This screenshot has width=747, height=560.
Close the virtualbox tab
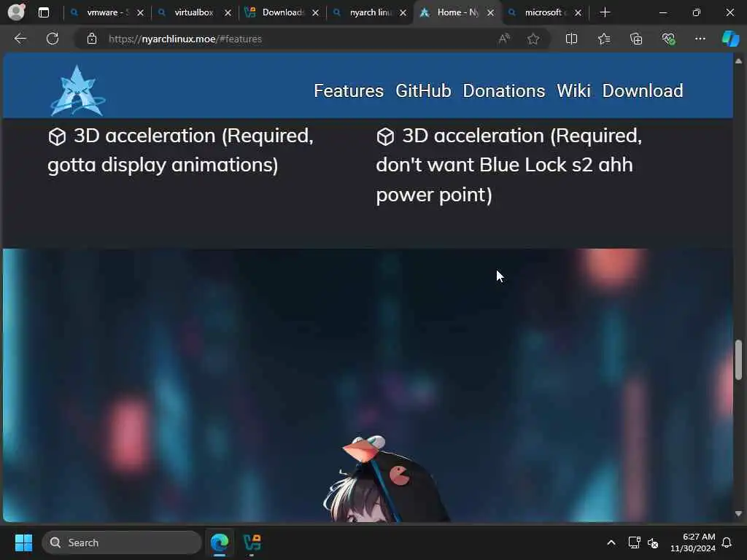(x=228, y=13)
